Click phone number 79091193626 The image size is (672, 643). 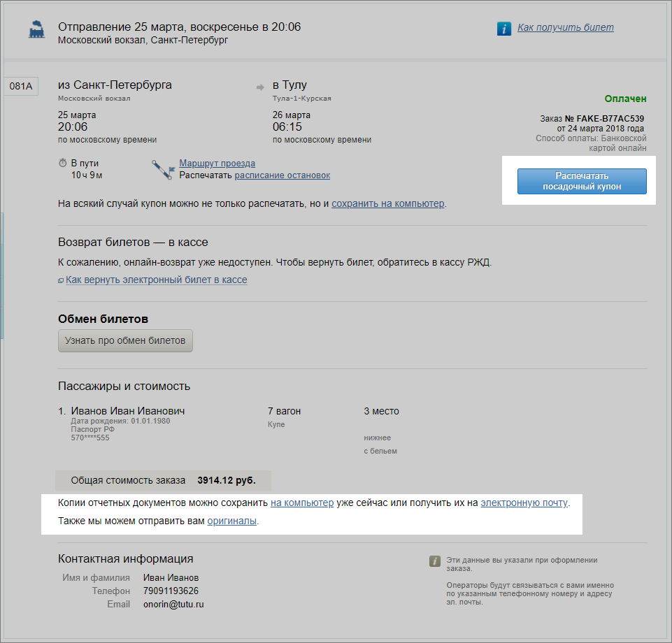[x=171, y=591]
